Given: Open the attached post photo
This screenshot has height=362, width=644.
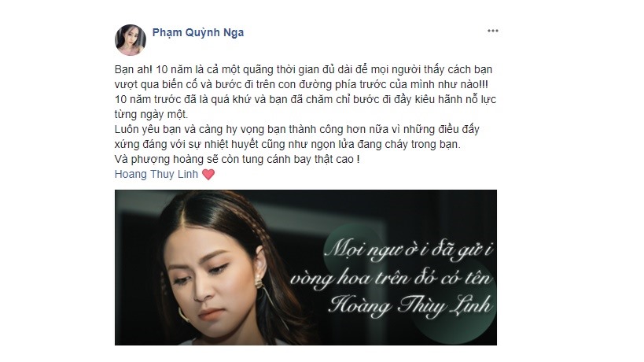Looking at the screenshot, I should [x=306, y=267].
